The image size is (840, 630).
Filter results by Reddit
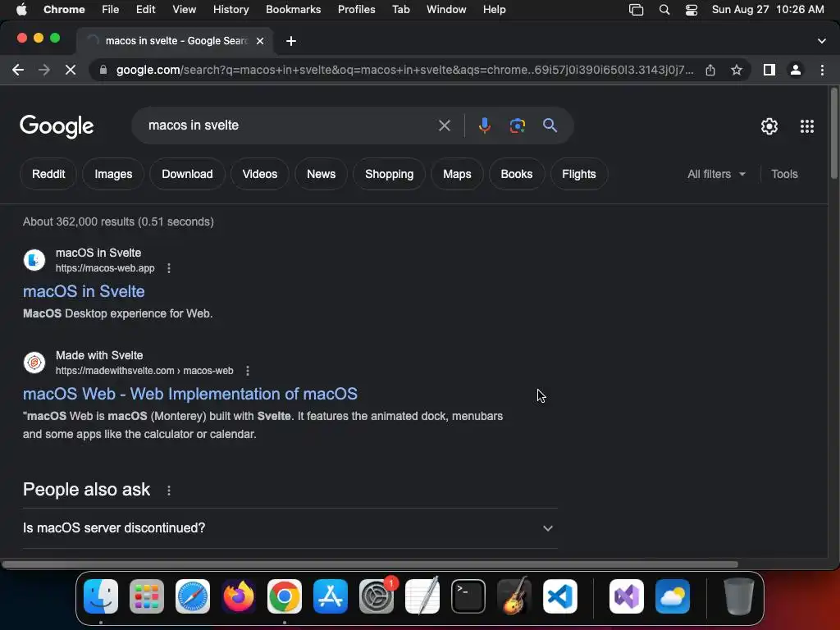48,174
